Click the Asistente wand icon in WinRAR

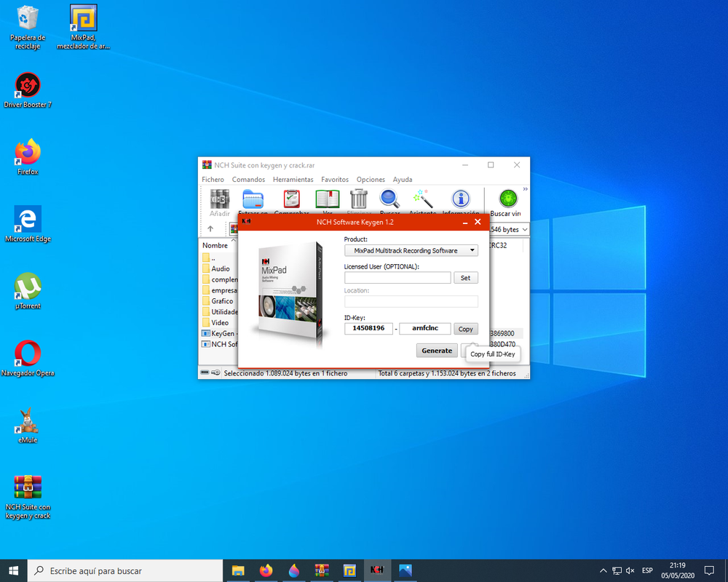423,199
